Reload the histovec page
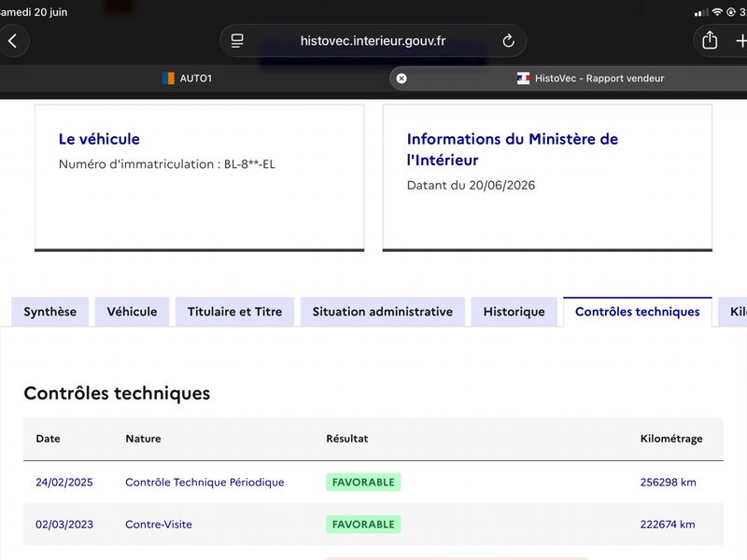The width and height of the screenshot is (747, 560). click(x=508, y=41)
